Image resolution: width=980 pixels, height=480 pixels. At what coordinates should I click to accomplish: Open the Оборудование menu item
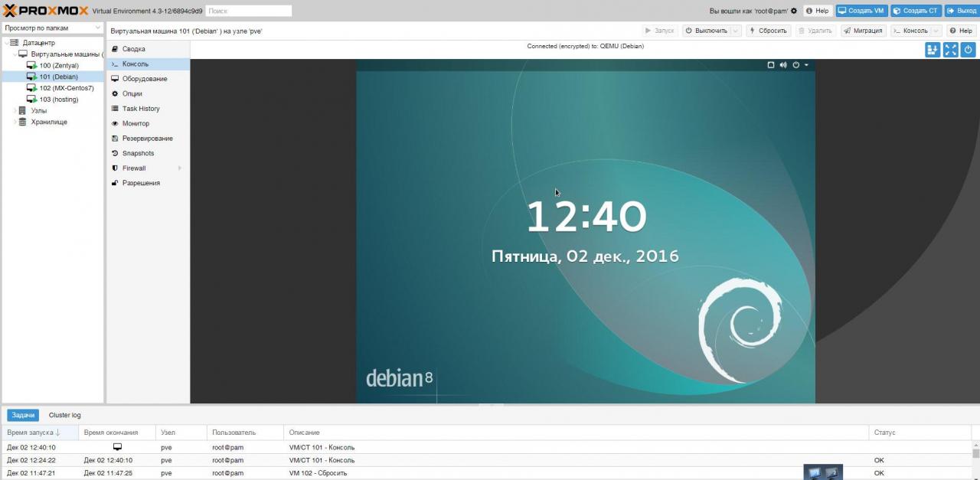[x=144, y=79]
